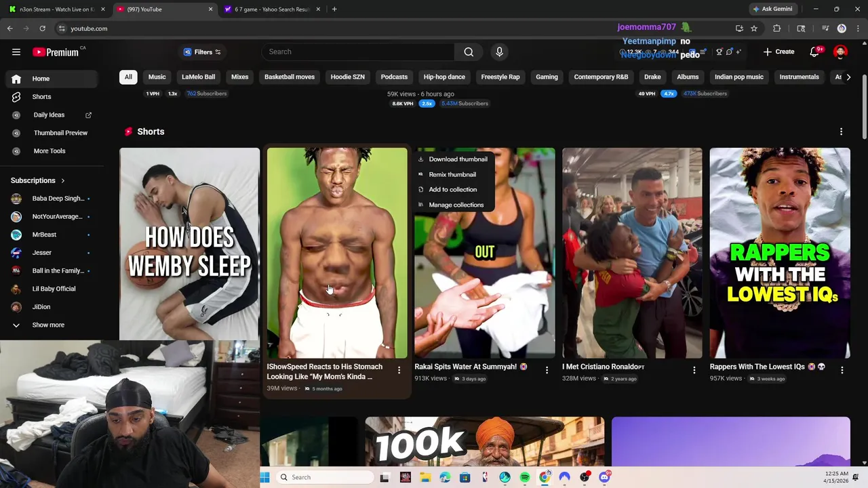The height and width of the screenshot is (488, 868).
Task: Open I Met Cristiano Ronaldo short title
Action: (x=603, y=367)
